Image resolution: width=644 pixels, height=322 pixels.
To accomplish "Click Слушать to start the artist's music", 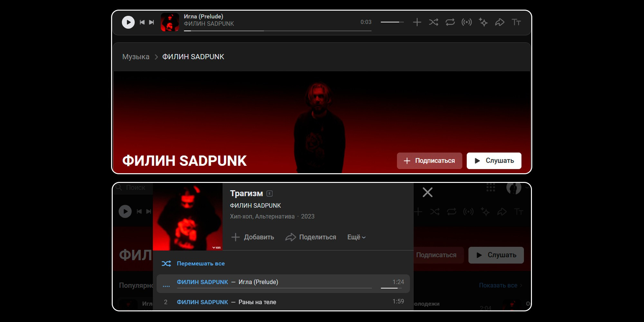I will [x=494, y=161].
